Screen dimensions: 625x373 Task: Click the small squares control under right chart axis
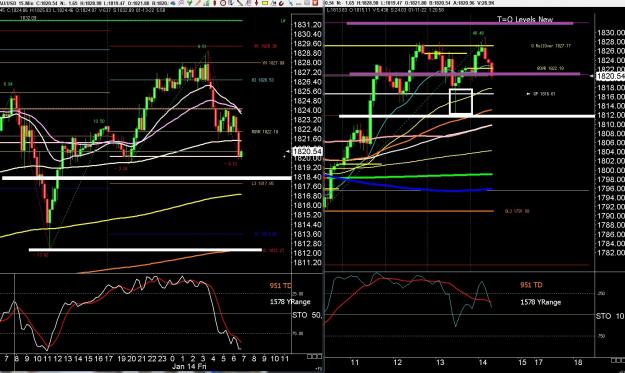click(x=617, y=360)
